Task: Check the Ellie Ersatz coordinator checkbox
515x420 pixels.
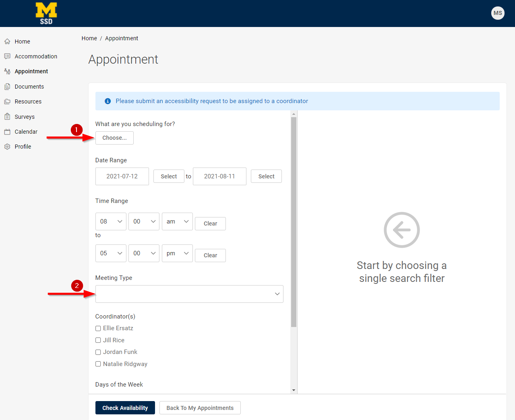Action: (98, 328)
